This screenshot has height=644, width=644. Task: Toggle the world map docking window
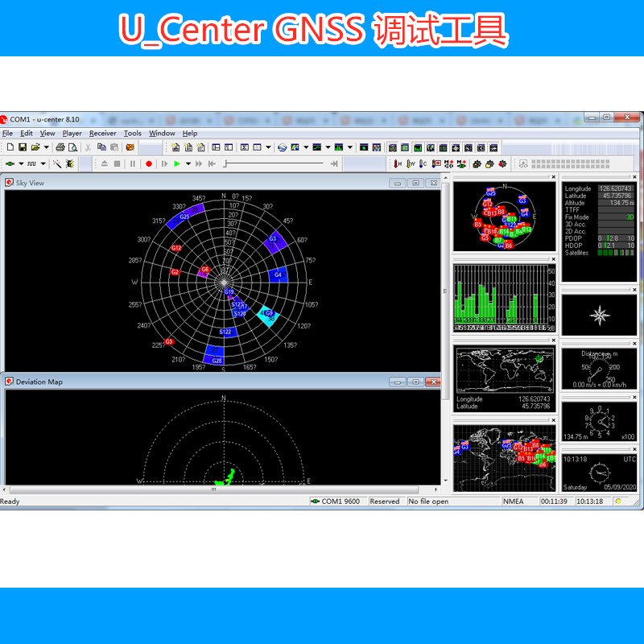point(431,147)
